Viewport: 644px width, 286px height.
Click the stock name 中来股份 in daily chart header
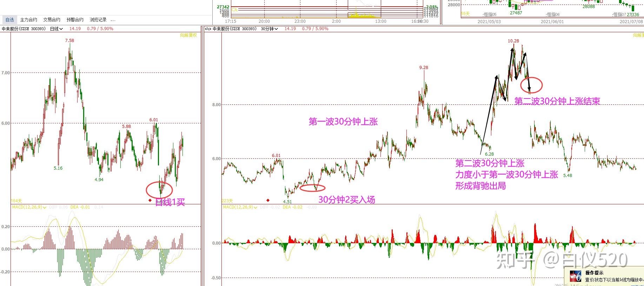click(10, 29)
